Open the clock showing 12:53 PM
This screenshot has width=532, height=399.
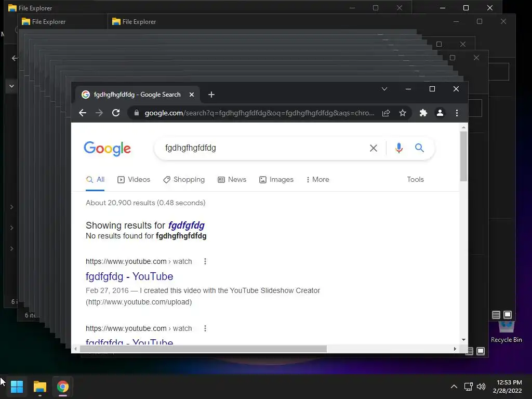(x=507, y=387)
